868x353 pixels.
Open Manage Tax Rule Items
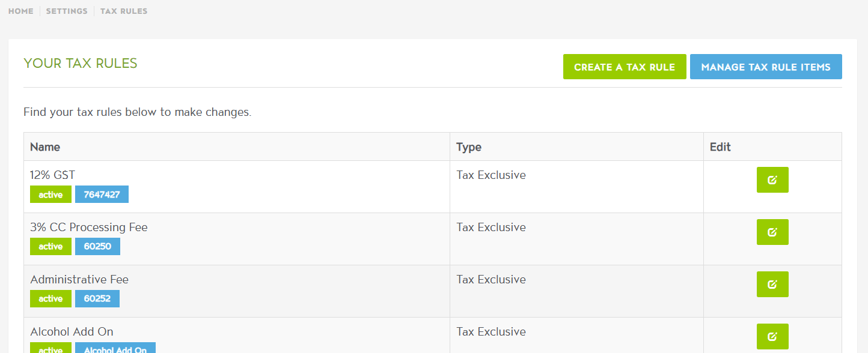[x=765, y=67]
